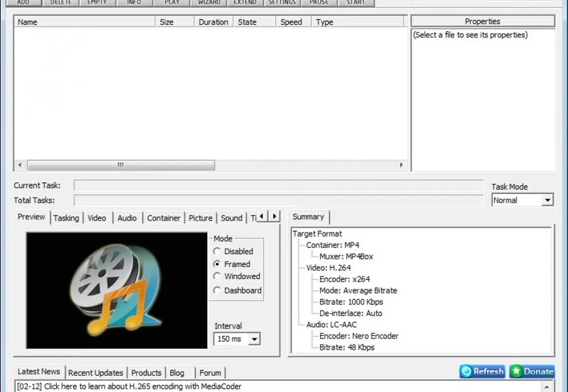Viewport: 568px width, 392px height.
Task: Click the EMPTY toolbar button
Action: coord(97,3)
